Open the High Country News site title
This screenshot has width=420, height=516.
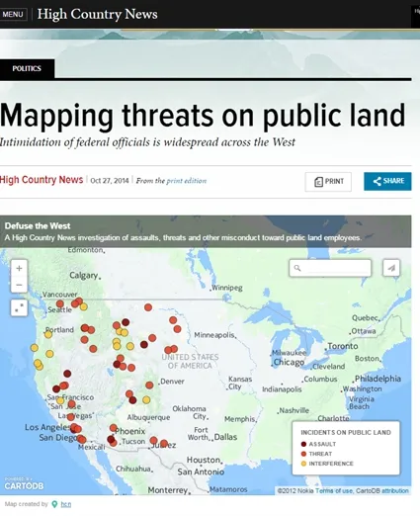coord(97,14)
